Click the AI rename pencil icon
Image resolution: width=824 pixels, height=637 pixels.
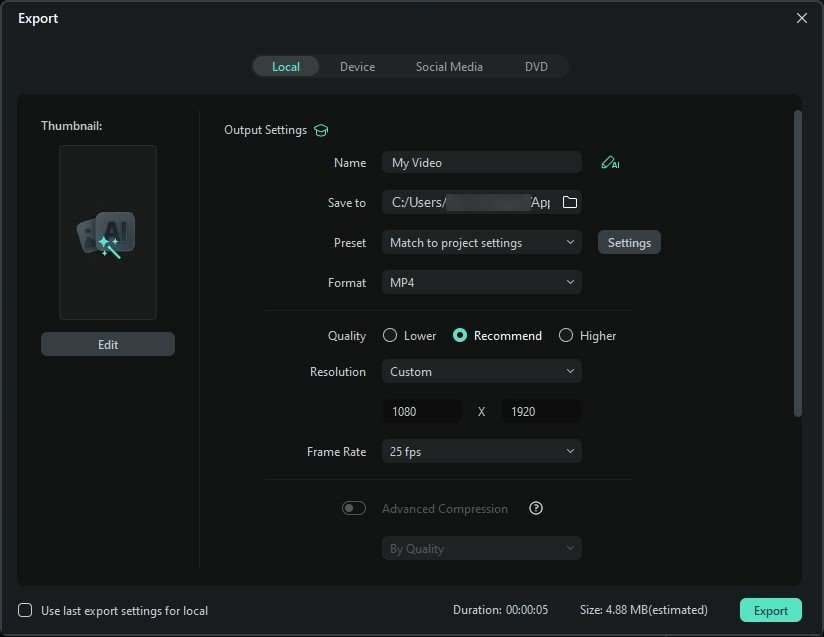click(x=609, y=163)
